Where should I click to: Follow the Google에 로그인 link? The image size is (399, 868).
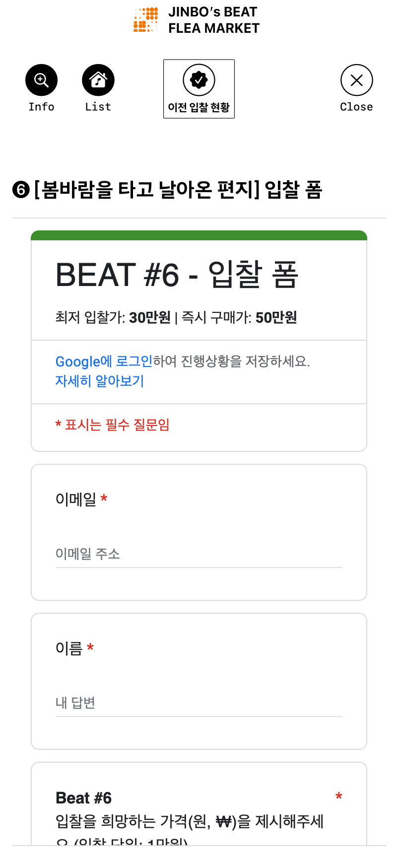pos(104,362)
